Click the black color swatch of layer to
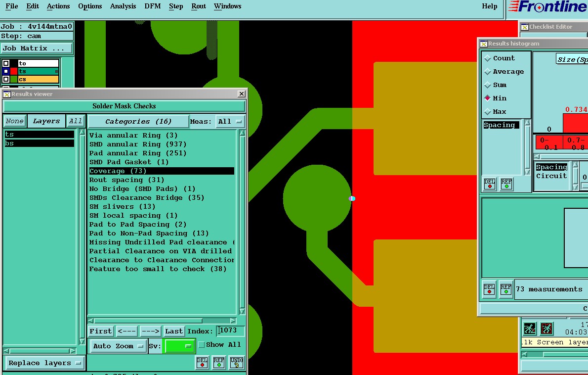The height and width of the screenshot is (375, 588). (14, 63)
